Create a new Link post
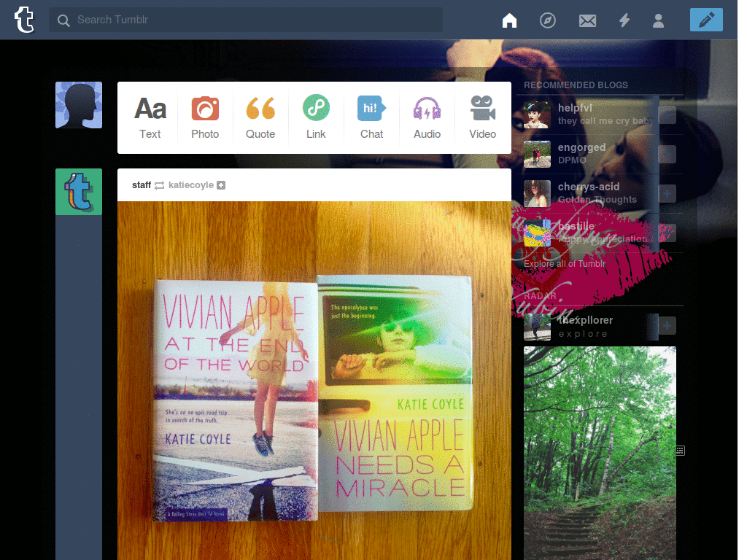The image size is (747, 560). tap(316, 117)
